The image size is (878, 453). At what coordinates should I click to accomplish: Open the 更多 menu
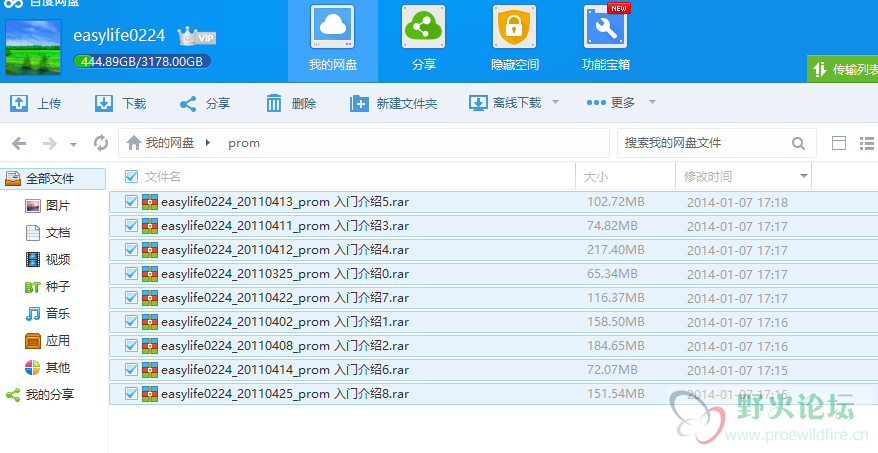coord(610,102)
